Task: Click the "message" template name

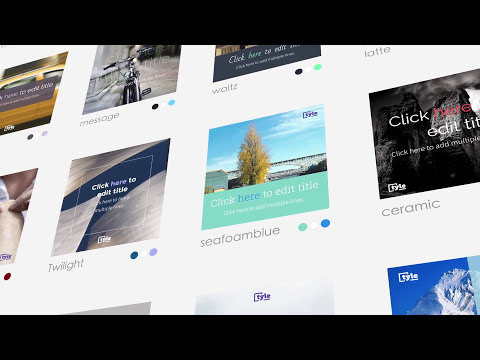Action: tap(99, 119)
